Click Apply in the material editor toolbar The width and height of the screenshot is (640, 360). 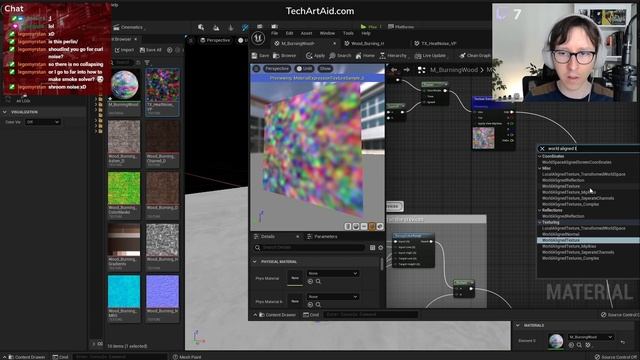click(x=315, y=56)
